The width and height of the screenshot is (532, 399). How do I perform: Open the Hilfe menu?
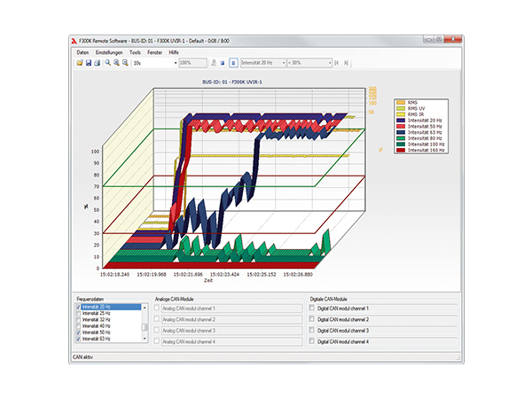[175, 53]
